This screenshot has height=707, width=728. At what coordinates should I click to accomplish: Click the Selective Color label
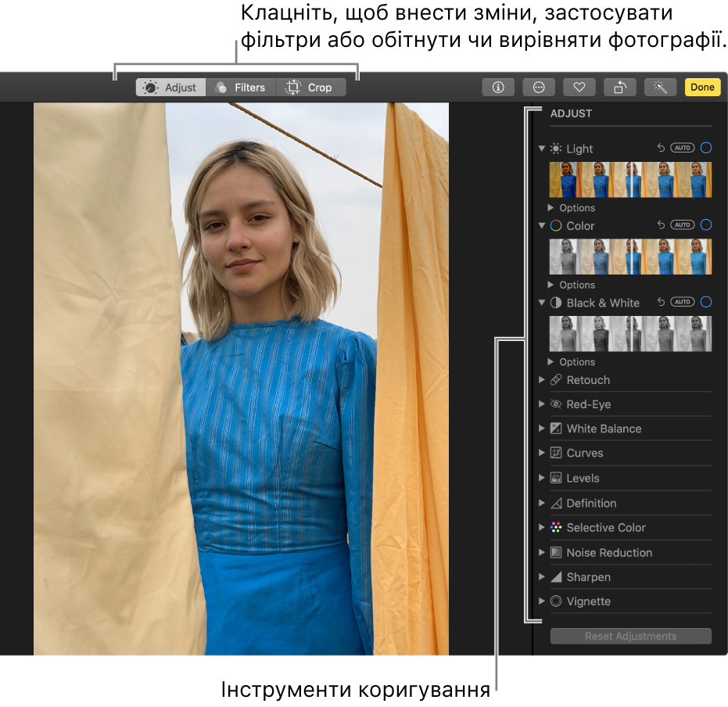point(606,527)
